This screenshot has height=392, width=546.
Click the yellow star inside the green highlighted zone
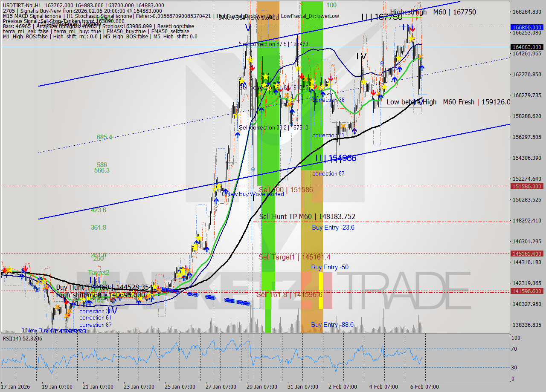tap(266, 76)
